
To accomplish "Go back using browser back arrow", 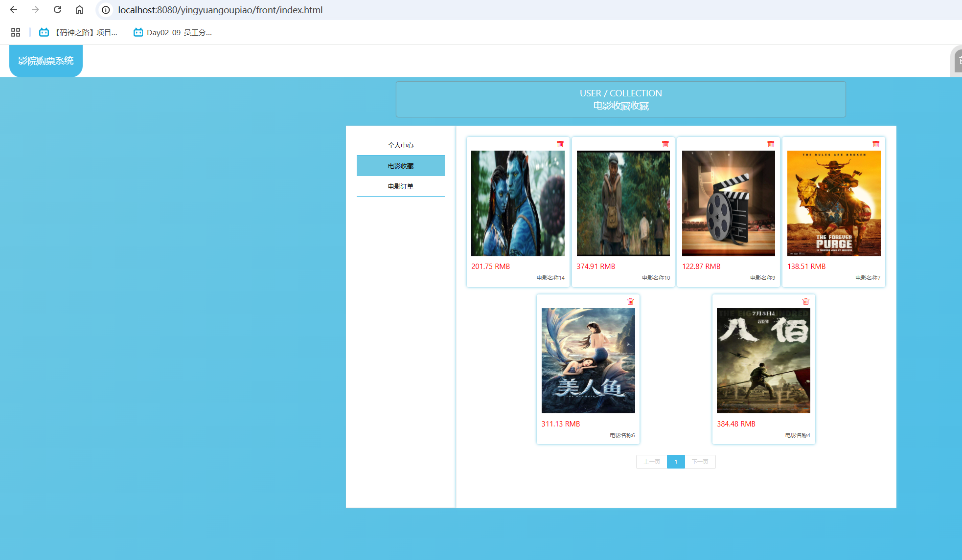I will click(x=14, y=10).
